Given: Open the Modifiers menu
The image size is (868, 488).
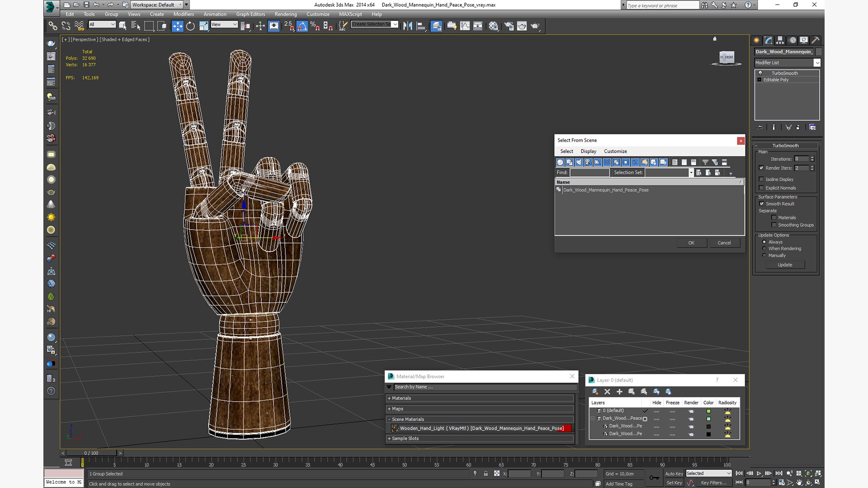Looking at the screenshot, I should 184,14.
